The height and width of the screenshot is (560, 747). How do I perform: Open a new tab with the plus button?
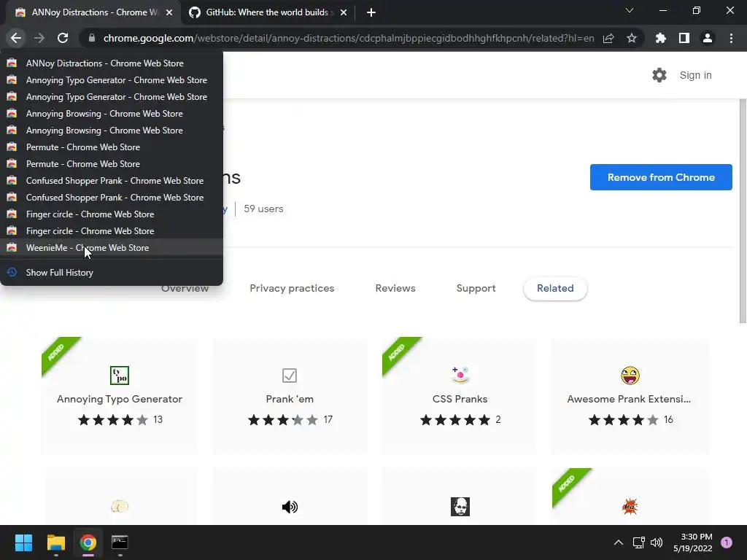[371, 12]
